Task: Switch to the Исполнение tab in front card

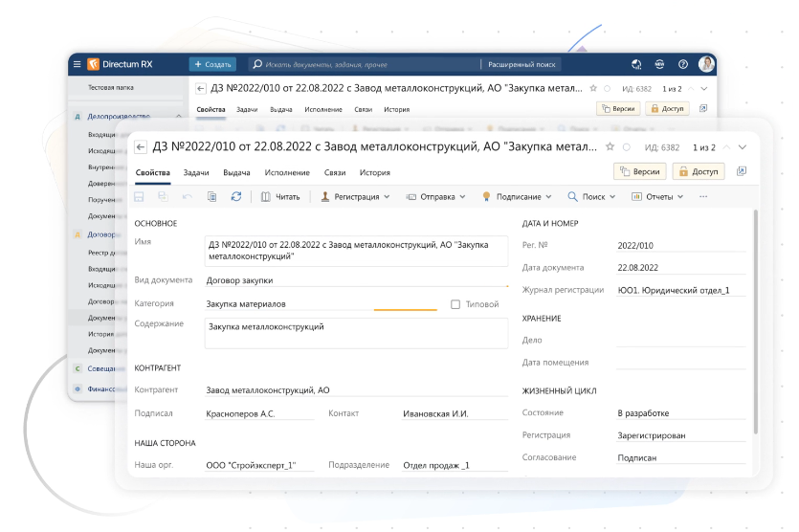Action: point(288,172)
